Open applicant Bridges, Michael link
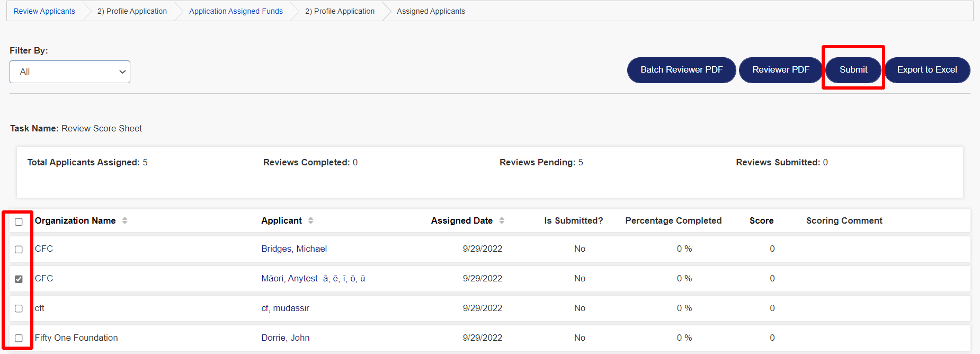The width and height of the screenshot is (980, 354). 294,249
